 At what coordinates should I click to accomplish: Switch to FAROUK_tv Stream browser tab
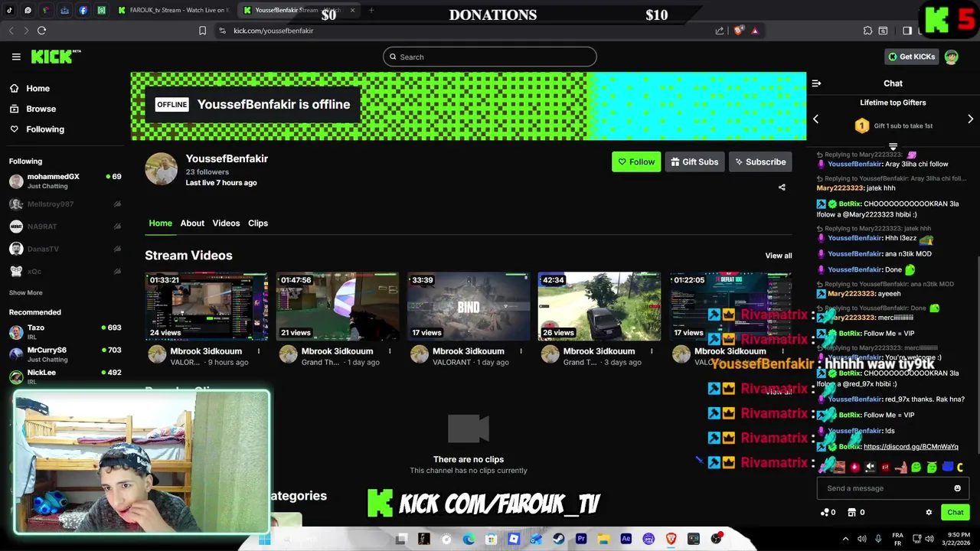pos(173,10)
